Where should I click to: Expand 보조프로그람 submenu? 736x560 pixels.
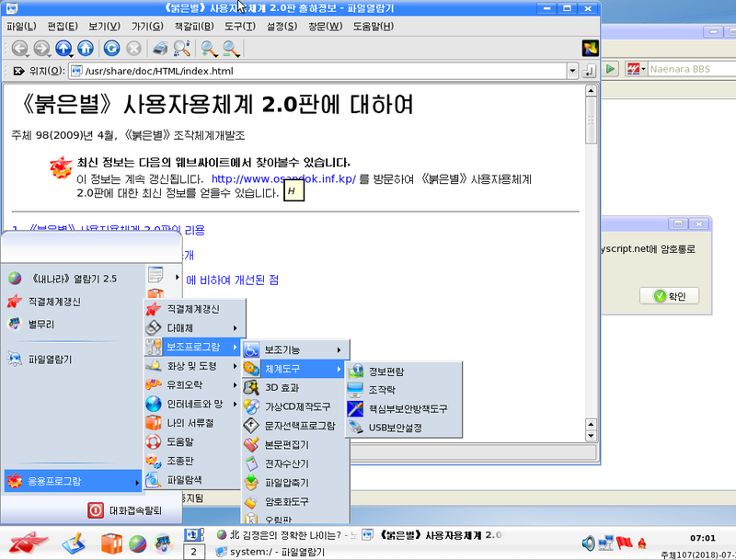click(194, 347)
